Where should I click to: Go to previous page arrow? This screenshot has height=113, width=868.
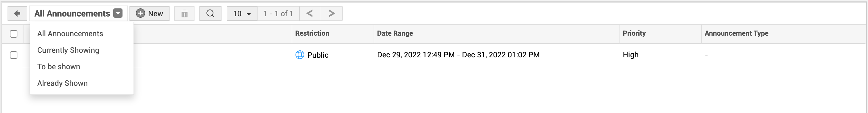point(310,13)
